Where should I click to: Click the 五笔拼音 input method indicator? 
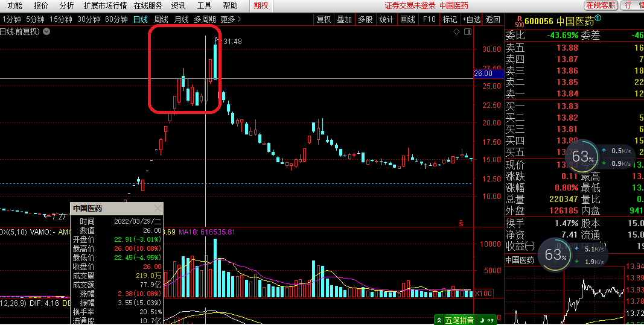tap(459, 320)
